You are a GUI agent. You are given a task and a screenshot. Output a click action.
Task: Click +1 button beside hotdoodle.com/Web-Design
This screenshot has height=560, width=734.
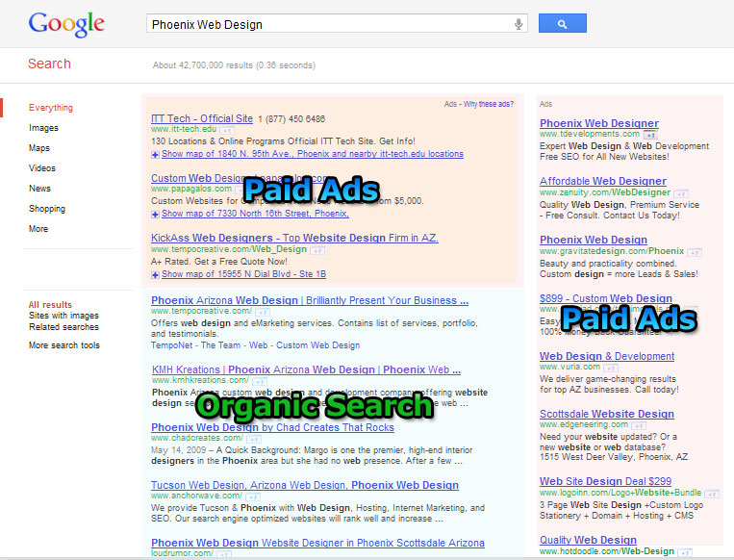tap(685, 552)
